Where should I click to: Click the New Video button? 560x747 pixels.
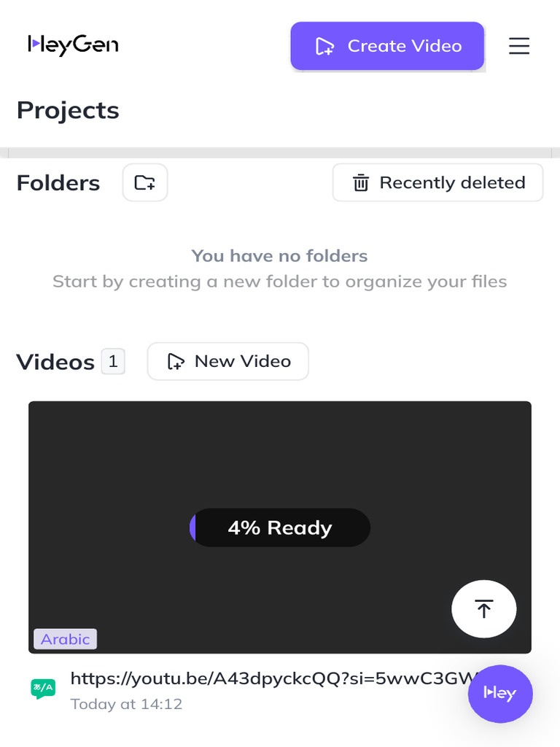coord(227,361)
